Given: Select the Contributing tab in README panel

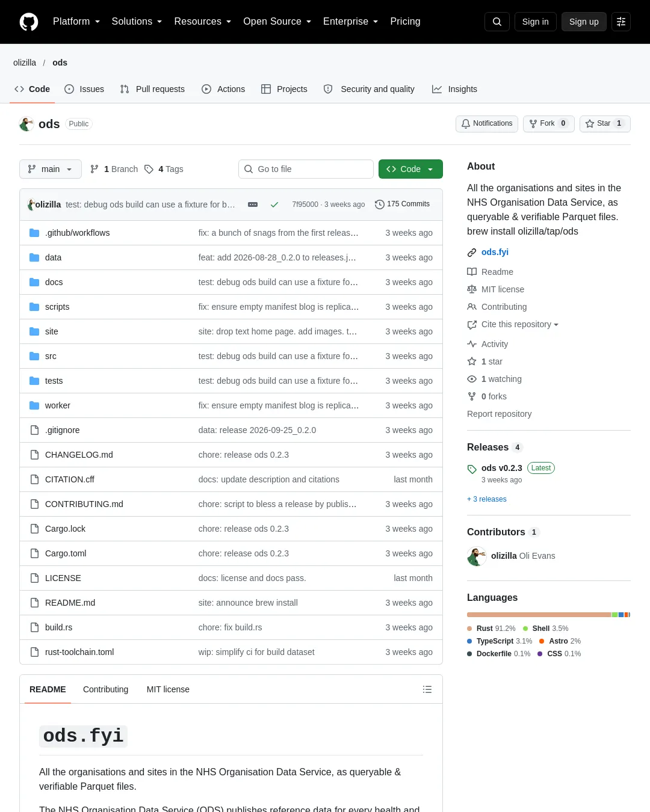Looking at the screenshot, I should click(x=105, y=689).
